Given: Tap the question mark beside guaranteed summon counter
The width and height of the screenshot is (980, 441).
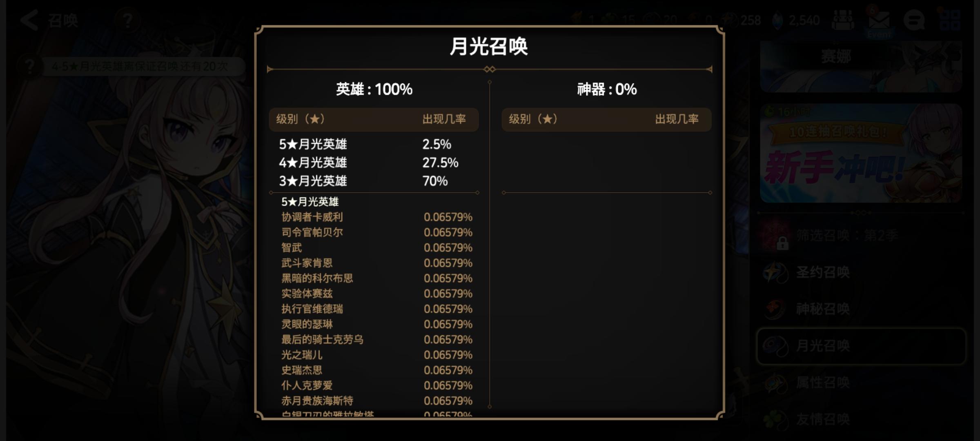Looking at the screenshot, I should pyautogui.click(x=29, y=67).
